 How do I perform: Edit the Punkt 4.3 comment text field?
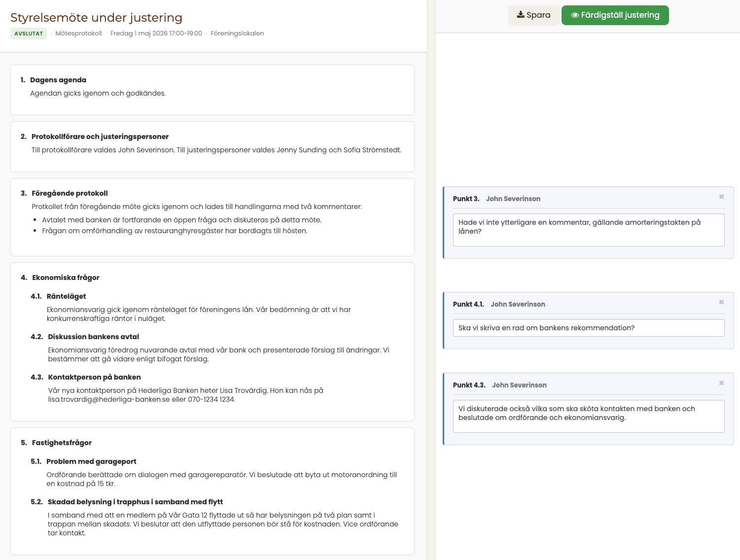click(x=589, y=416)
